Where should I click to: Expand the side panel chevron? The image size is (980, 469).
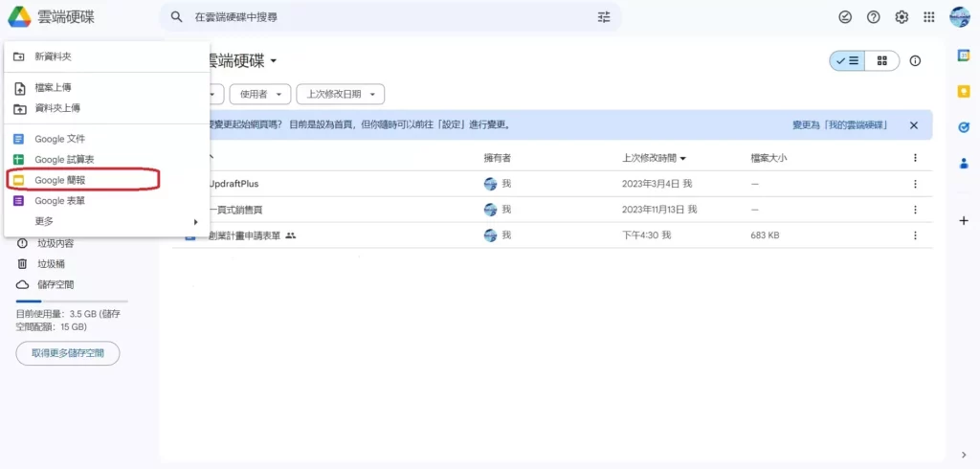pyautogui.click(x=964, y=454)
